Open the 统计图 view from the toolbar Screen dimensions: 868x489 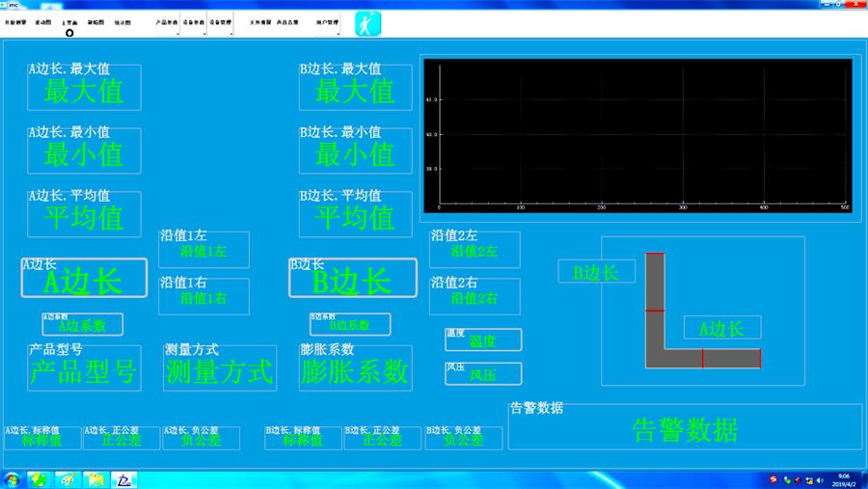click(x=122, y=22)
